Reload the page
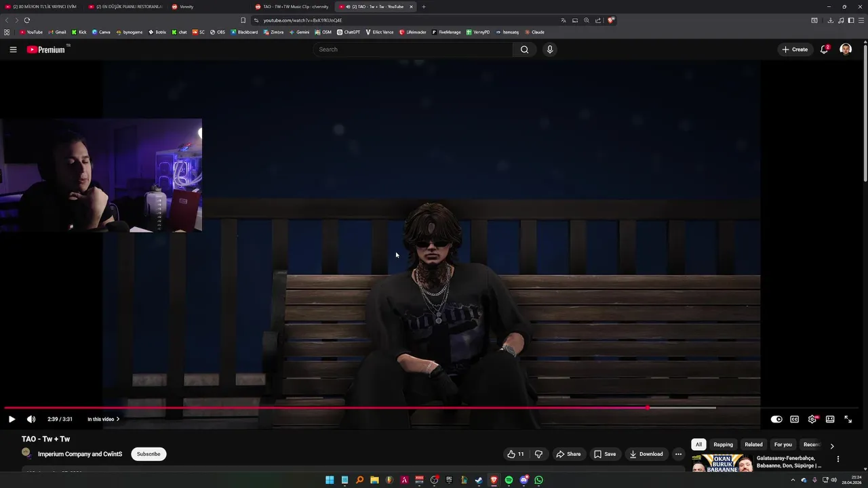 pos(27,20)
